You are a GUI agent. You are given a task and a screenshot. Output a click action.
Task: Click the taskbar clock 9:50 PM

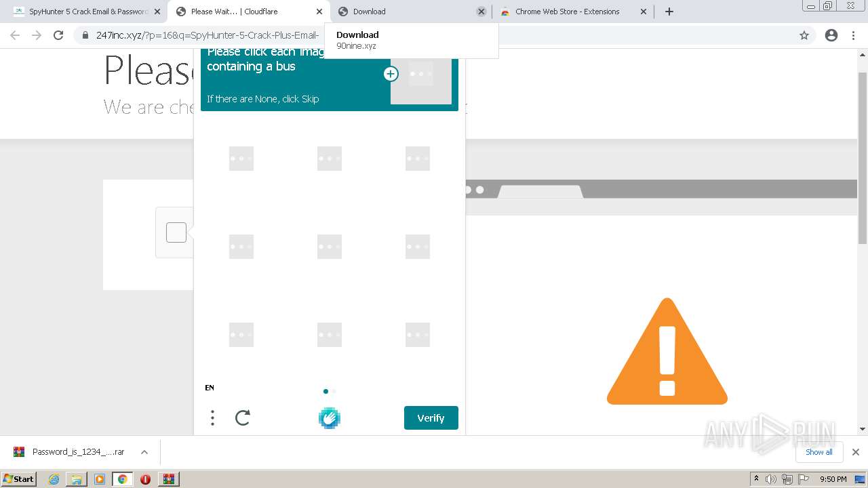coord(833,479)
